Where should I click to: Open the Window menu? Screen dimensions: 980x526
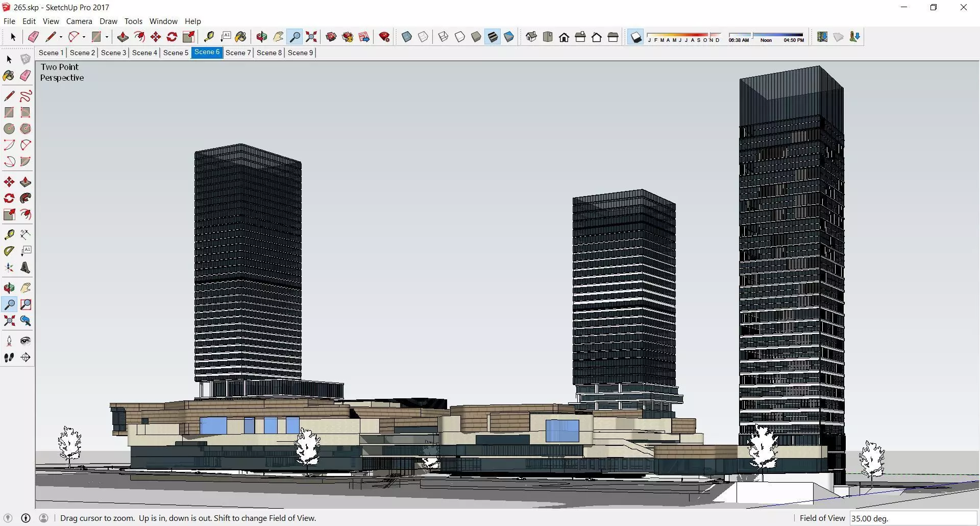(163, 21)
